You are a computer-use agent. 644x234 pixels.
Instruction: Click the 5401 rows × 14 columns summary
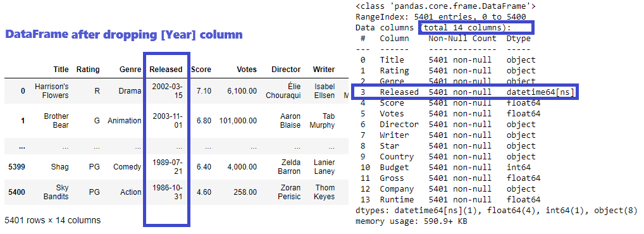[x=53, y=221]
